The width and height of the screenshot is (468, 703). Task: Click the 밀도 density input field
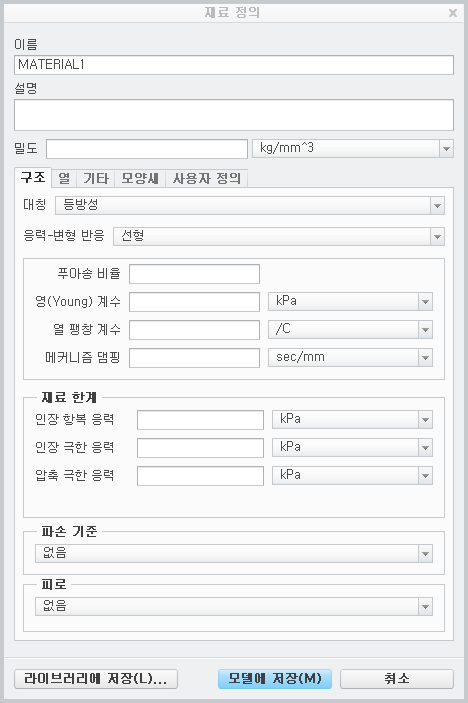[x=147, y=149]
